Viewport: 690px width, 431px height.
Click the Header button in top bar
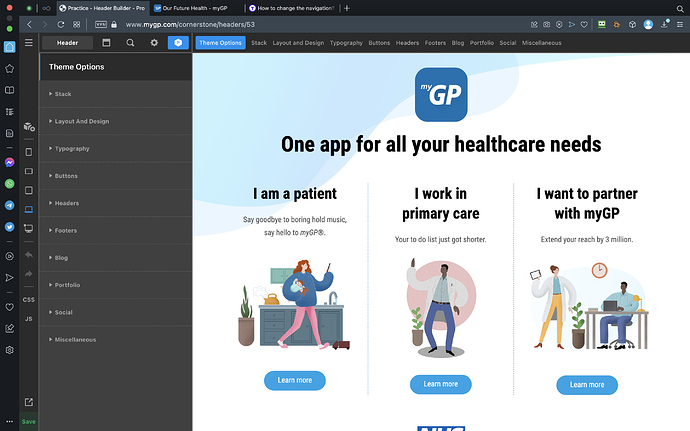[67, 43]
